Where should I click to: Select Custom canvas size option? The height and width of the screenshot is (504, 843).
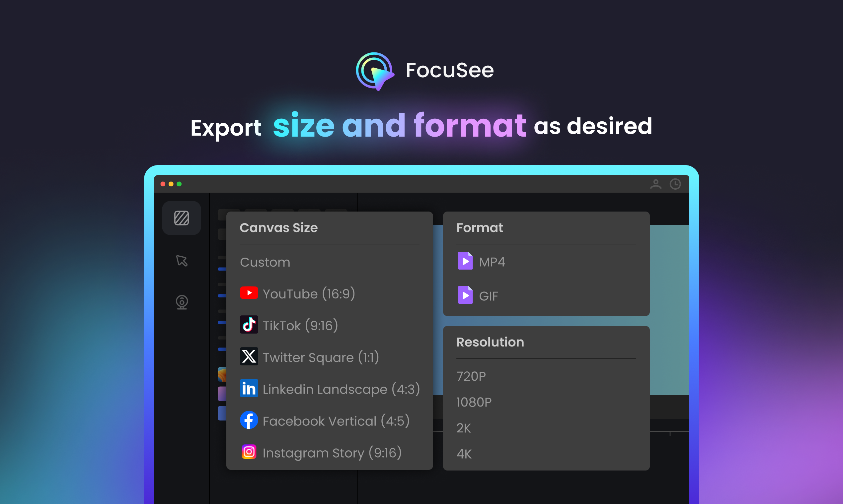[x=266, y=262]
